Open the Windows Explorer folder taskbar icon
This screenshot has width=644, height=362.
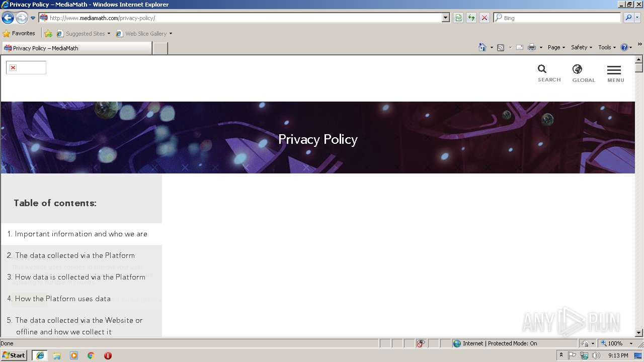(57, 355)
